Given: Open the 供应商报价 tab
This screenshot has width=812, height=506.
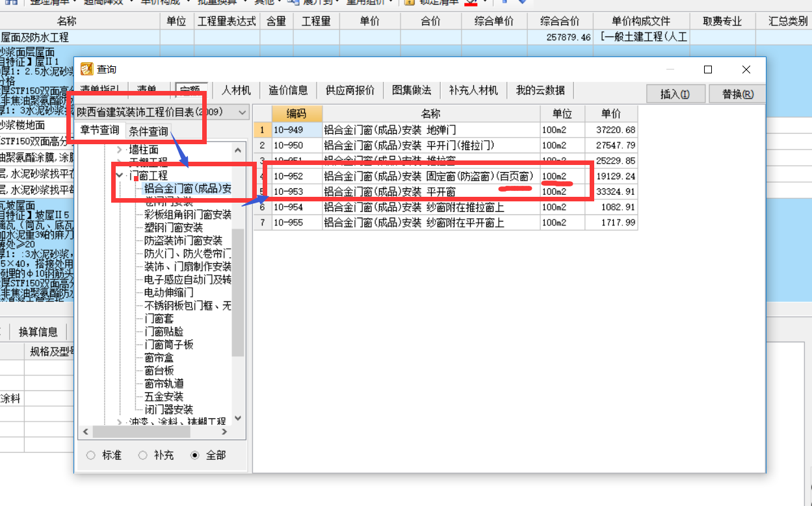Looking at the screenshot, I should click(350, 90).
